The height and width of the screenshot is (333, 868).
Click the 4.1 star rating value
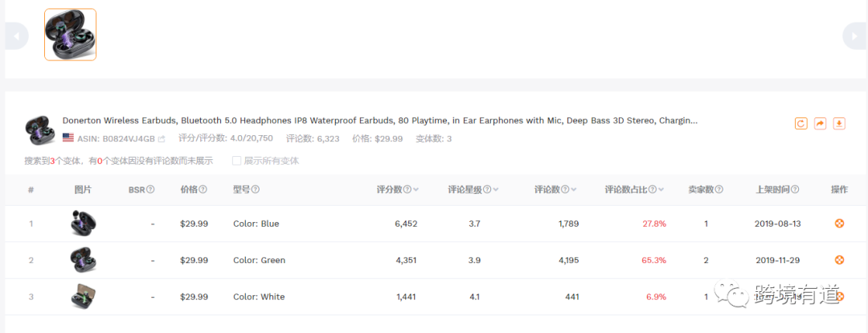pos(474,297)
